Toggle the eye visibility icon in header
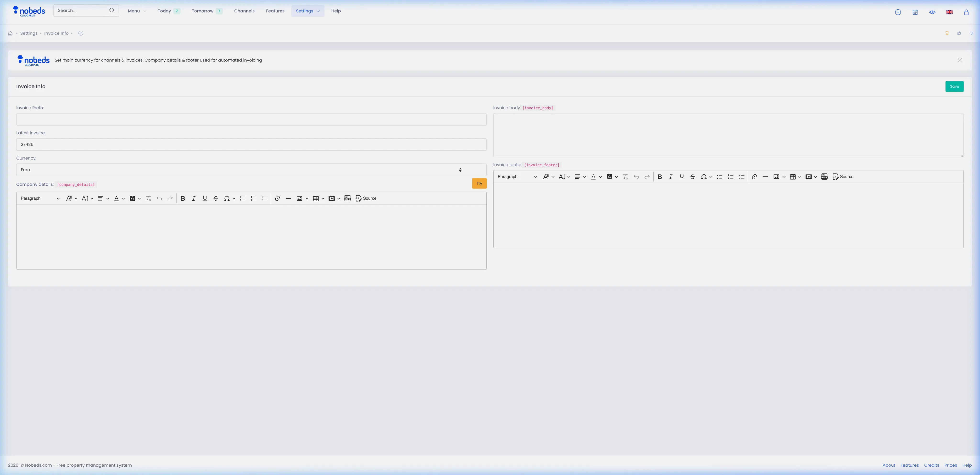 pyautogui.click(x=932, y=12)
